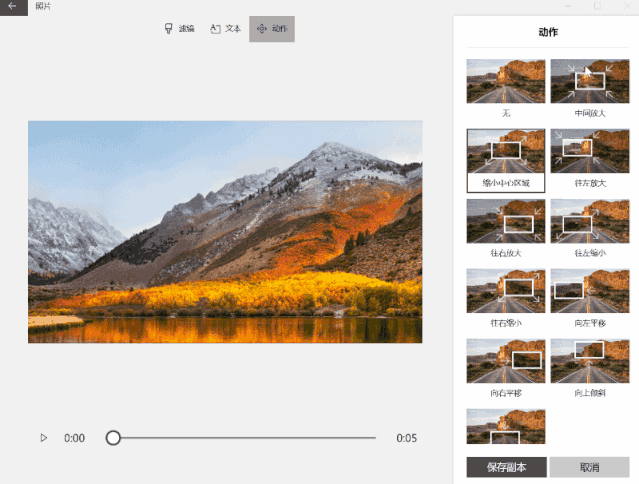Image resolution: width=639 pixels, height=484 pixels.
Task: Go back with the arrow button
Action: pyautogui.click(x=13, y=7)
